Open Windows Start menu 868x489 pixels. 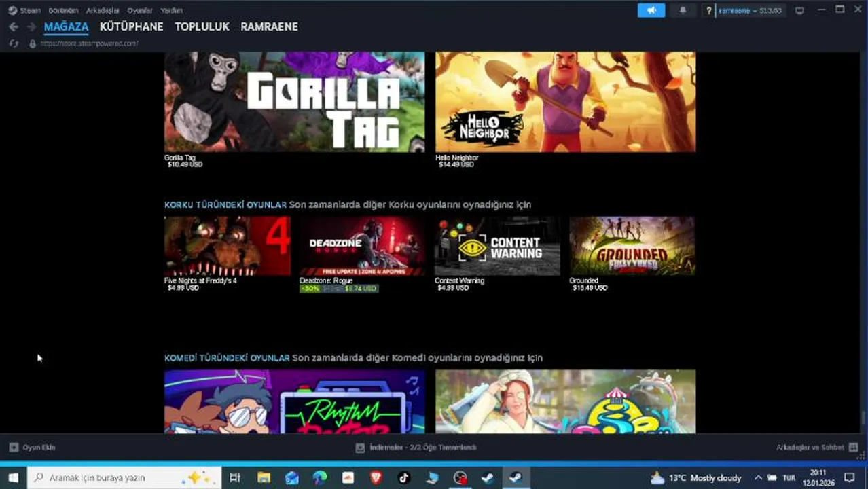pyautogui.click(x=13, y=477)
